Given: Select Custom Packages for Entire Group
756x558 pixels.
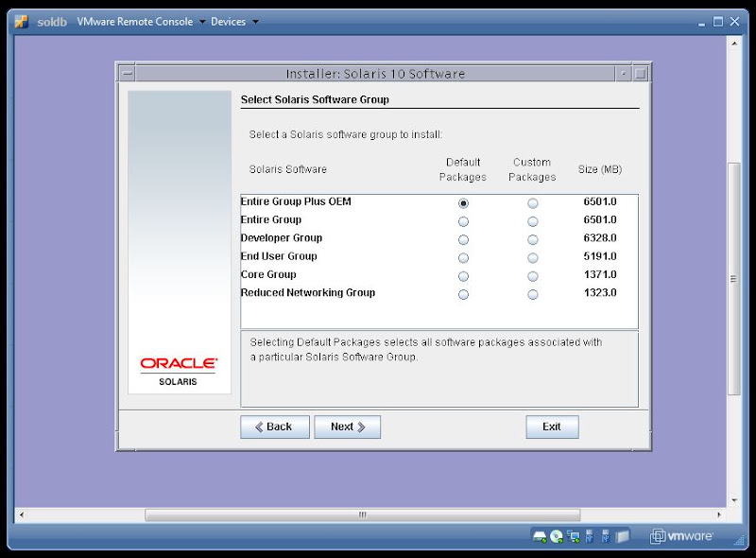Looking at the screenshot, I should point(533,221).
